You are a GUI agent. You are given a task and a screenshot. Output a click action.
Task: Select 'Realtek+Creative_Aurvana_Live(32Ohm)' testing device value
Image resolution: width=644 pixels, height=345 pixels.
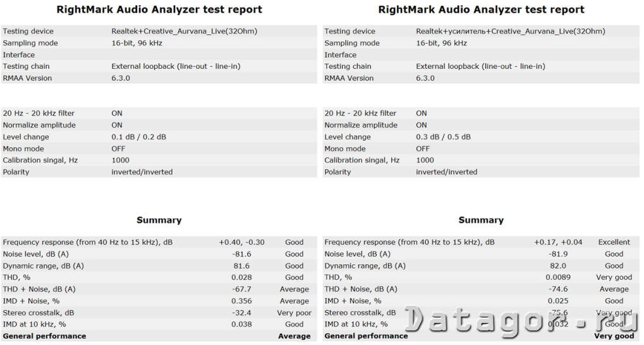(184, 31)
